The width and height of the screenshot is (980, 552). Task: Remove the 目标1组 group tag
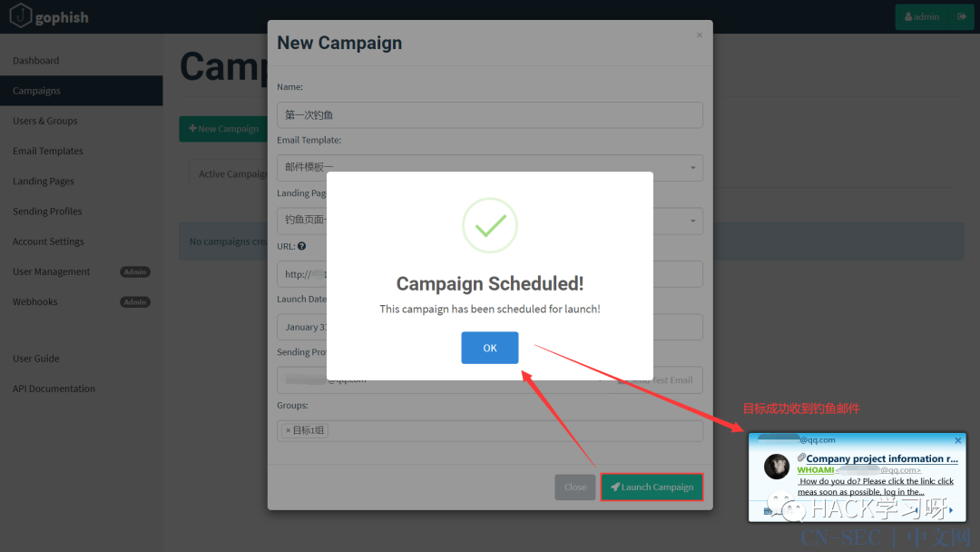pos(289,430)
